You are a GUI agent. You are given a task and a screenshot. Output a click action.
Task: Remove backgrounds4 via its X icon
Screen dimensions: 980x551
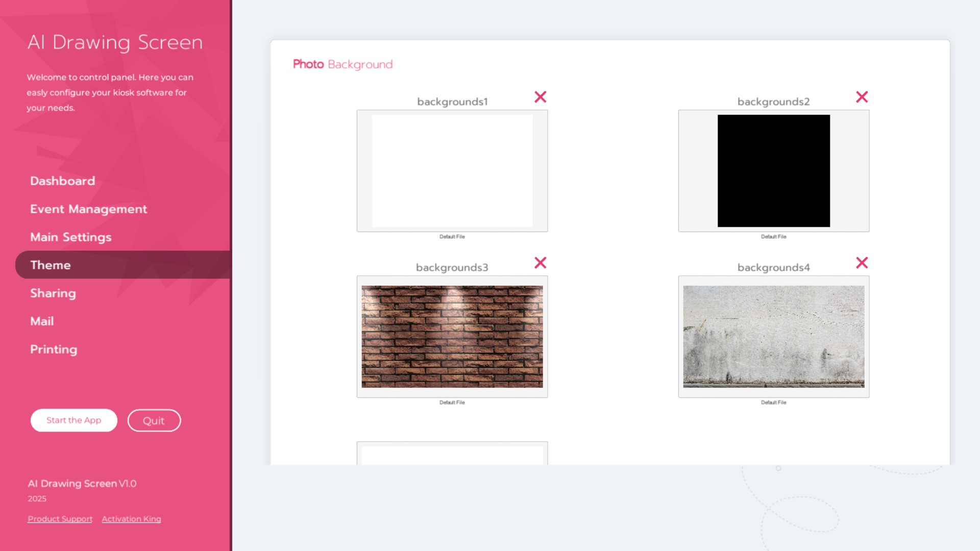point(862,263)
